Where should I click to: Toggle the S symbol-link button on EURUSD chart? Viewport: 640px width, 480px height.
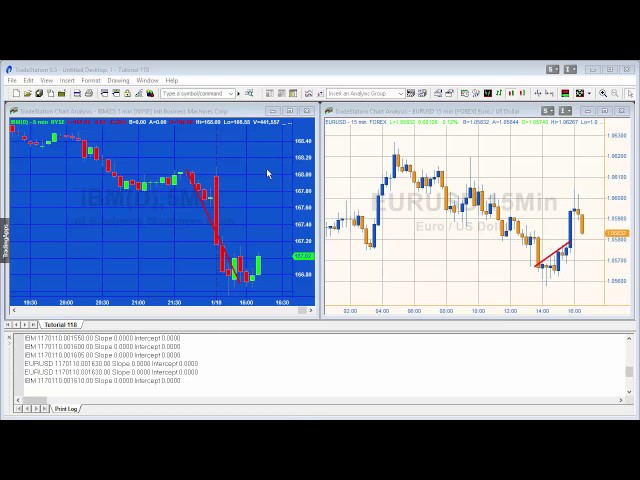(547, 111)
